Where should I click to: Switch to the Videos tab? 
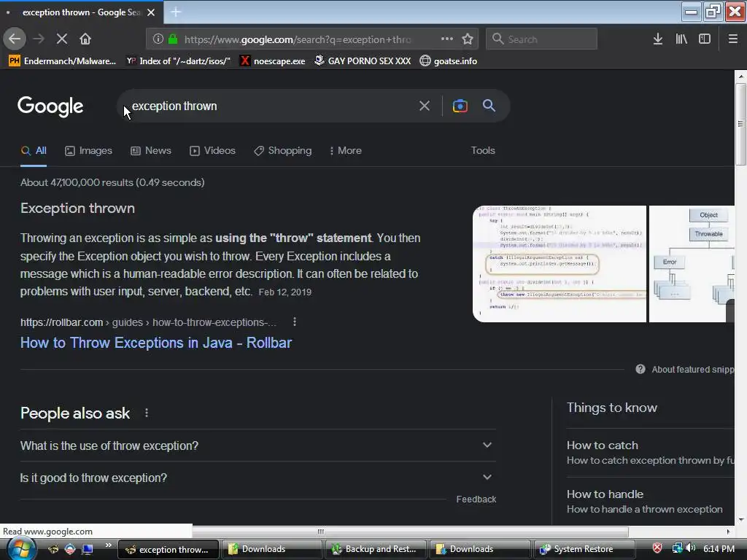coord(212,150)
